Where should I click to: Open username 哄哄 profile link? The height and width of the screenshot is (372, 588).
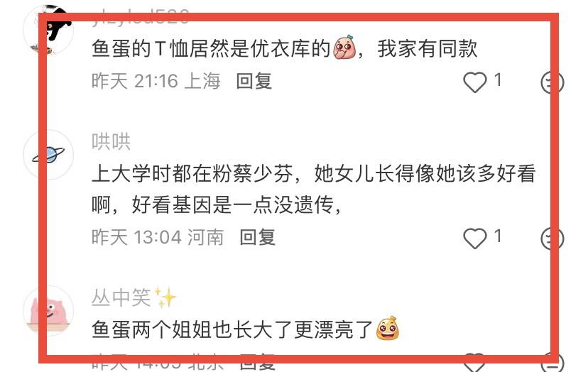(111, 142)
